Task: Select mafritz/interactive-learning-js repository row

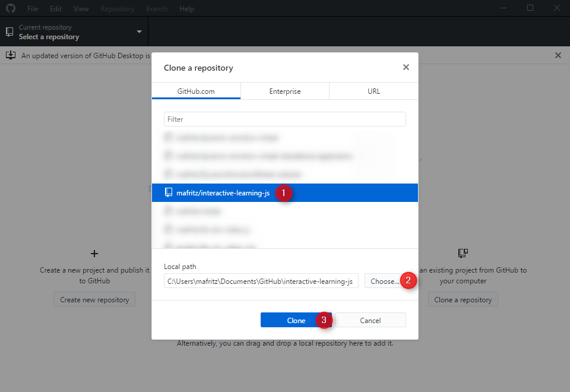Action: coord(284,192)
